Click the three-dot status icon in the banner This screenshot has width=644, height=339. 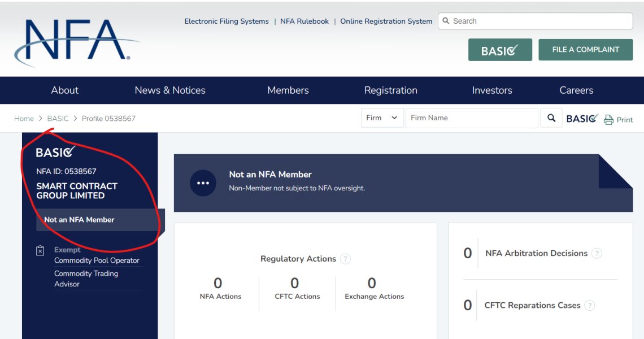pos(203,183)
